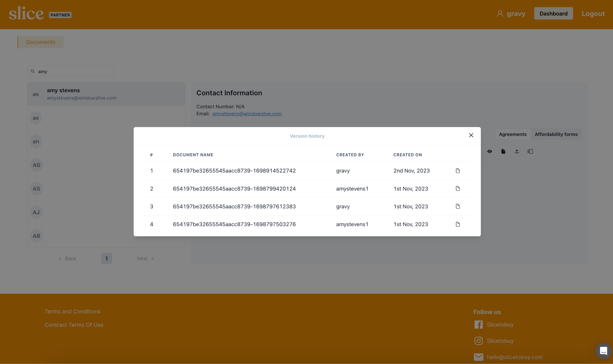The height and width of the screenshot is (364, 613).
Task: Click the upload arrow icon
Action: 517,151
